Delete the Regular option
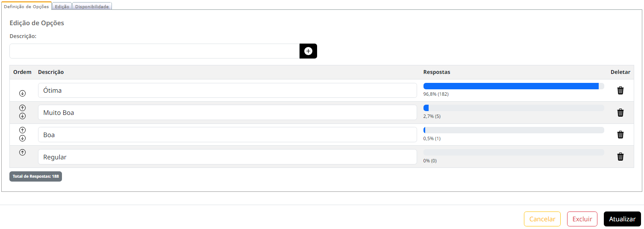The image size is (644, 229). click(620, 157)
